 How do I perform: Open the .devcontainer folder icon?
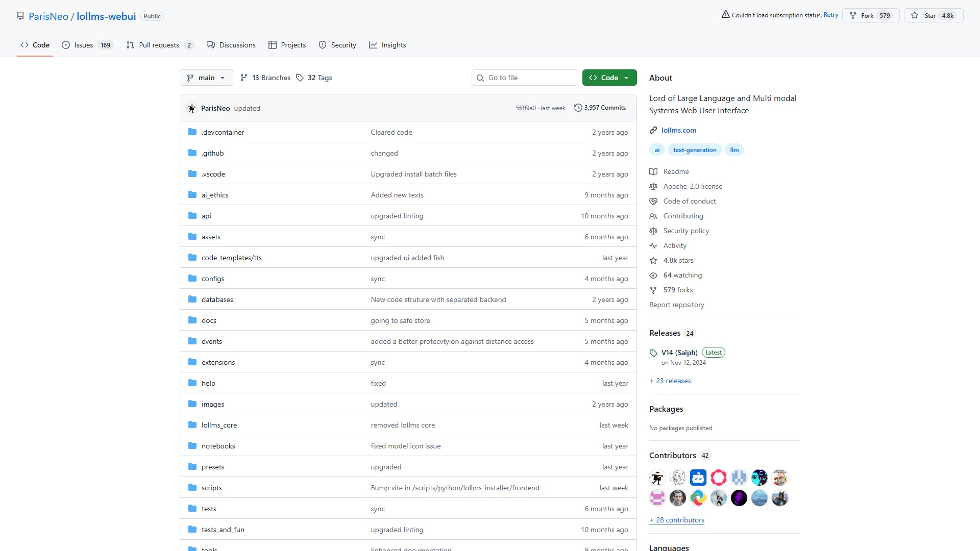[192, 132]
